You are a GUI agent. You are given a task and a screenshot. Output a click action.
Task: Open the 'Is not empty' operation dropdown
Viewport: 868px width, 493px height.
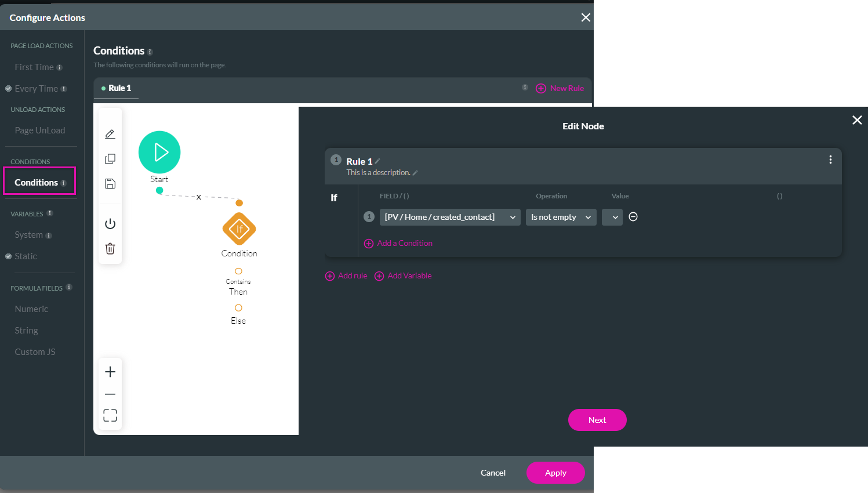(561, 217)
